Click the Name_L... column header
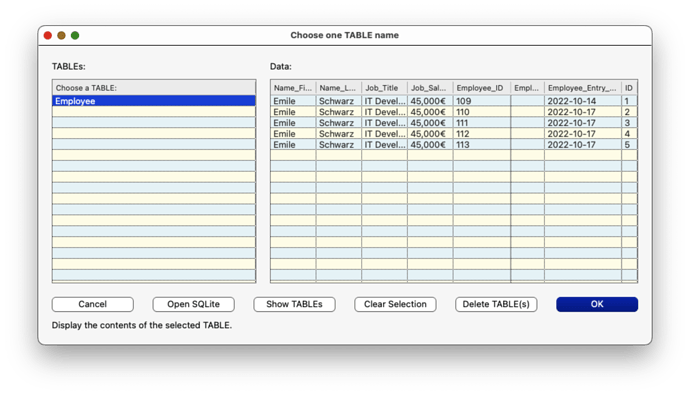The width and height of the screenshot is (690, 395). point(338,88)
